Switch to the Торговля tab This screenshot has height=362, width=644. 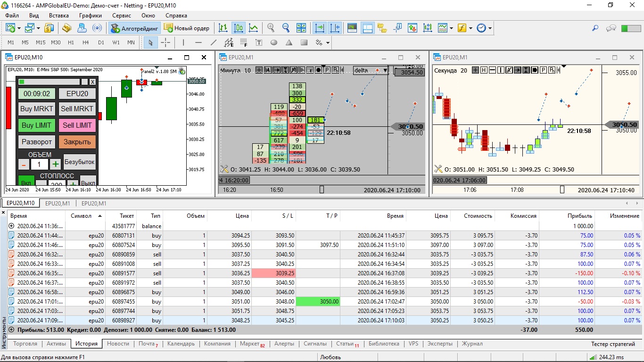(25, 344)
